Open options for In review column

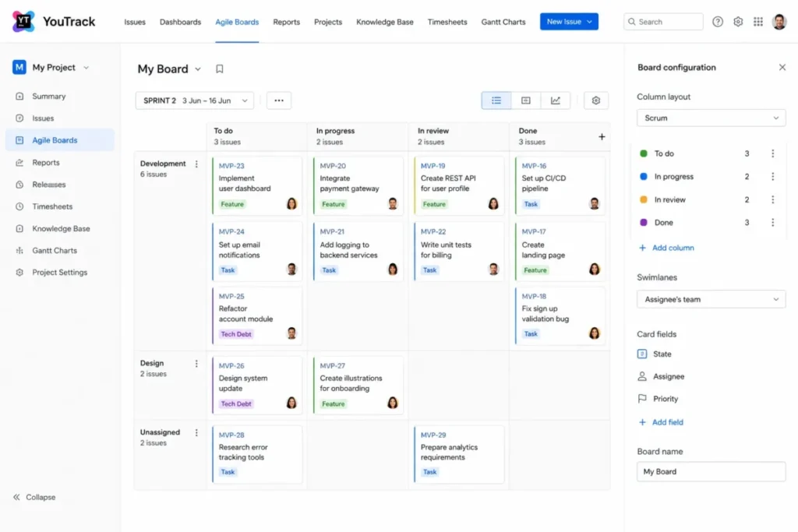tap(772, 200)
